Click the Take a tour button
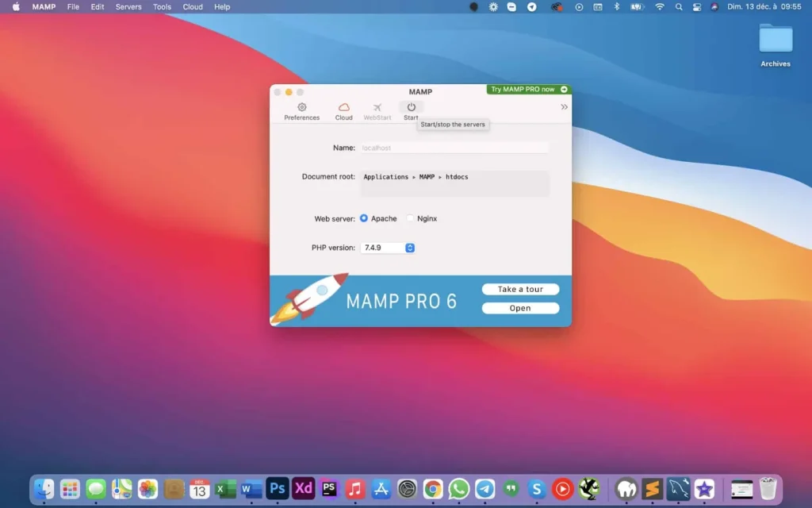This screenshot has width=812, height=508. point(520,289)
